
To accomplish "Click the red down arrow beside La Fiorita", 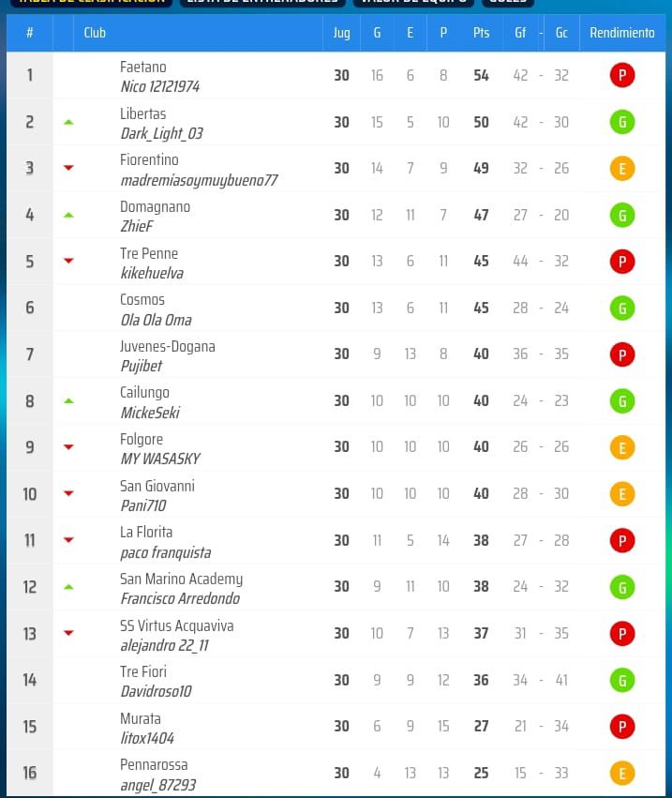I will [67, 540].
